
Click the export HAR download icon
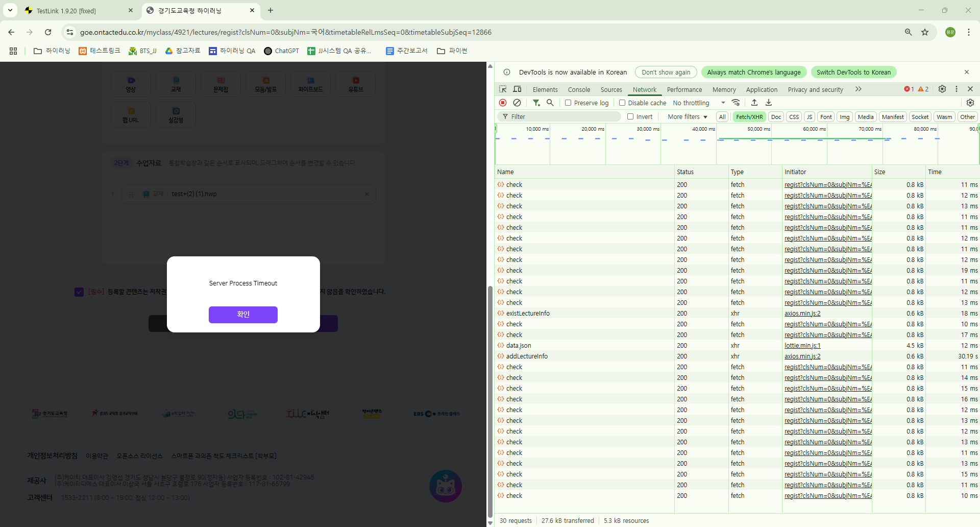tap(769, 103)
